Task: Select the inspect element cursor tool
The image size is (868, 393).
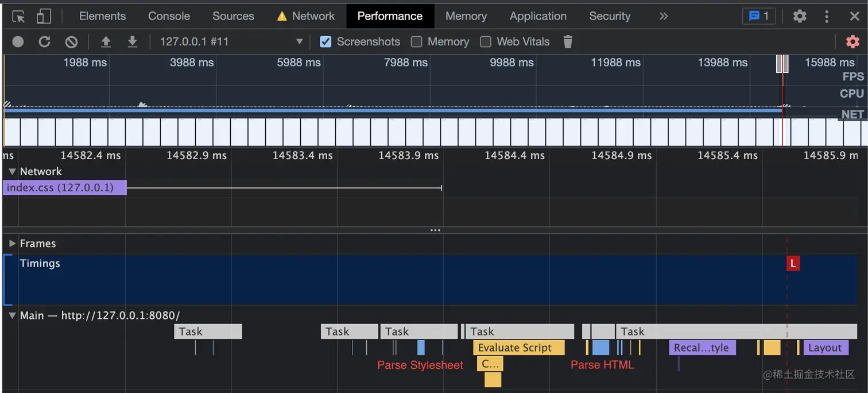Action: click(x=18, y=16)
